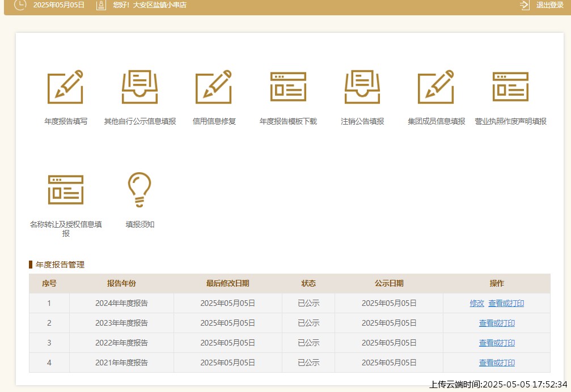Click the logout arrow icon
This screenshot has height=392, width=571.
coord(525,5)
